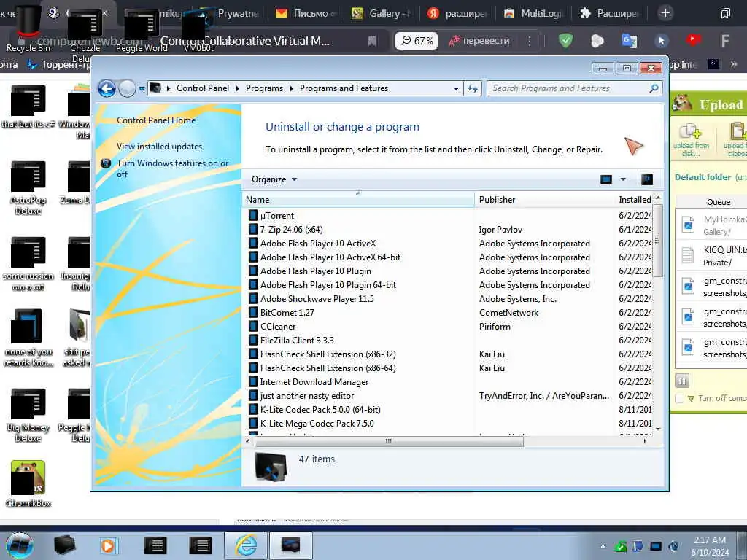Select K-Lite Codec Pack 5.0.0 (64-bit)
The width and height of the screenshot is (747, 560).
(x=320, y=409)
